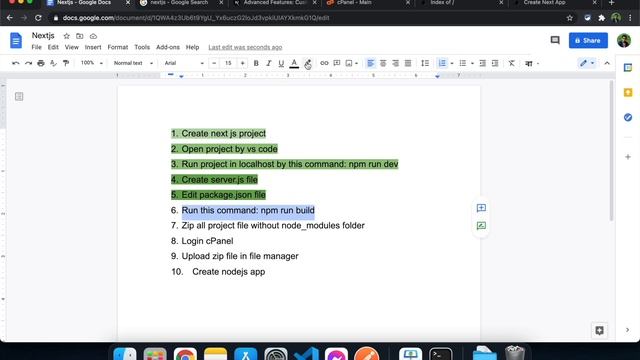Image resolution: width=640 pixels, height=360 pixels.
Task: Hide the menus with the up chevron
Action: [x=607, y=63]
